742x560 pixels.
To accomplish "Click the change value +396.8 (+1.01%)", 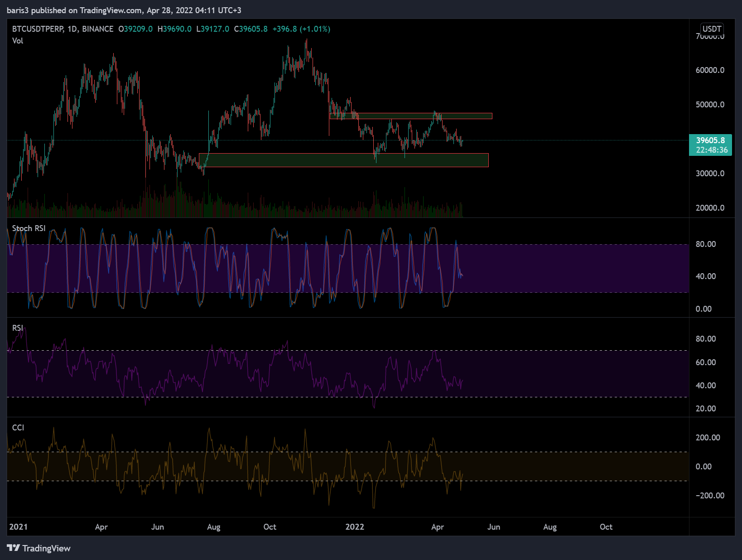I will tap(301, 29).
